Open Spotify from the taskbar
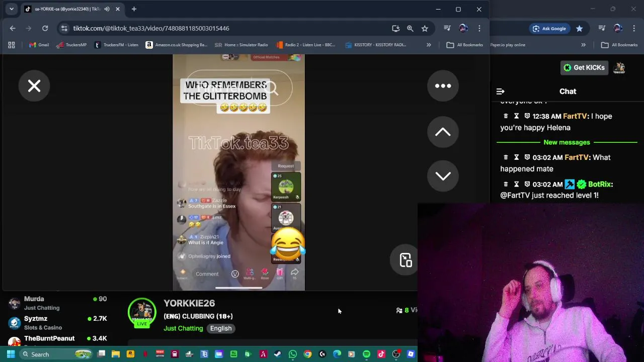The image size is (644, 362). (366, 354)
